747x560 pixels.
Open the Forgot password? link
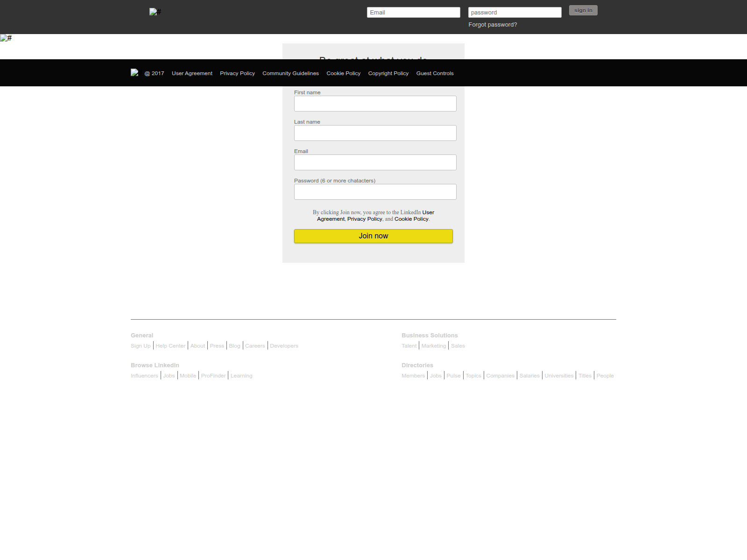493,25
